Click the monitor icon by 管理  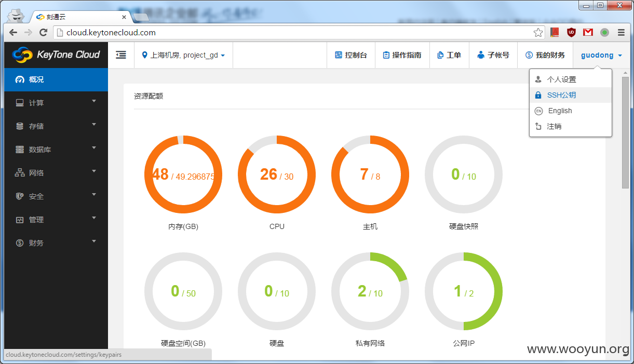coord(20,220)
